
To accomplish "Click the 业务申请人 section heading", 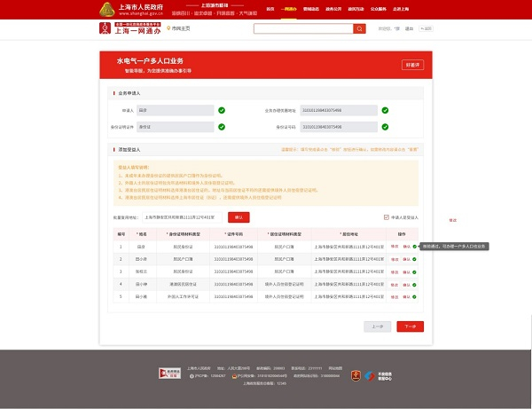I will [x=129, y=93].
